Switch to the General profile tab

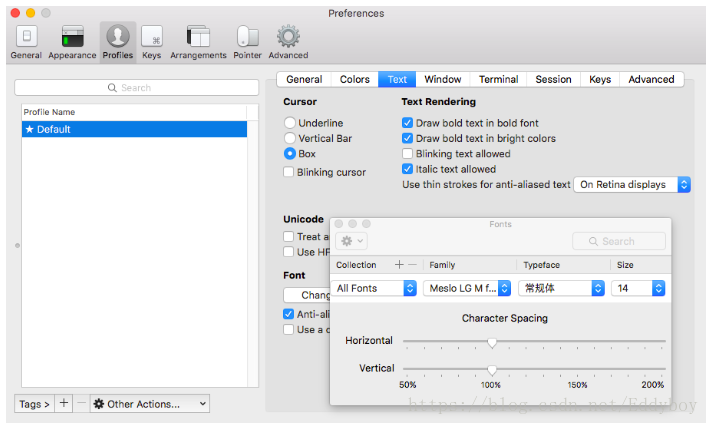click(304, 79)
